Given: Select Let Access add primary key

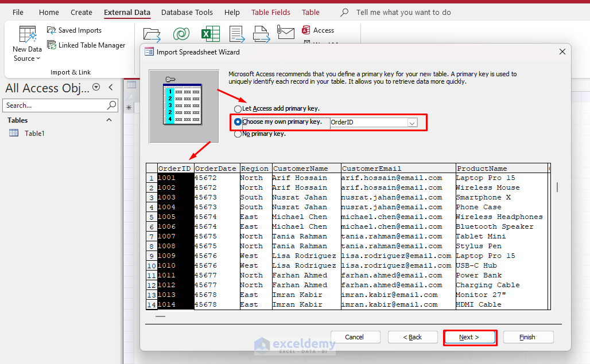Looking at the screenshot, I should point(238,109).
